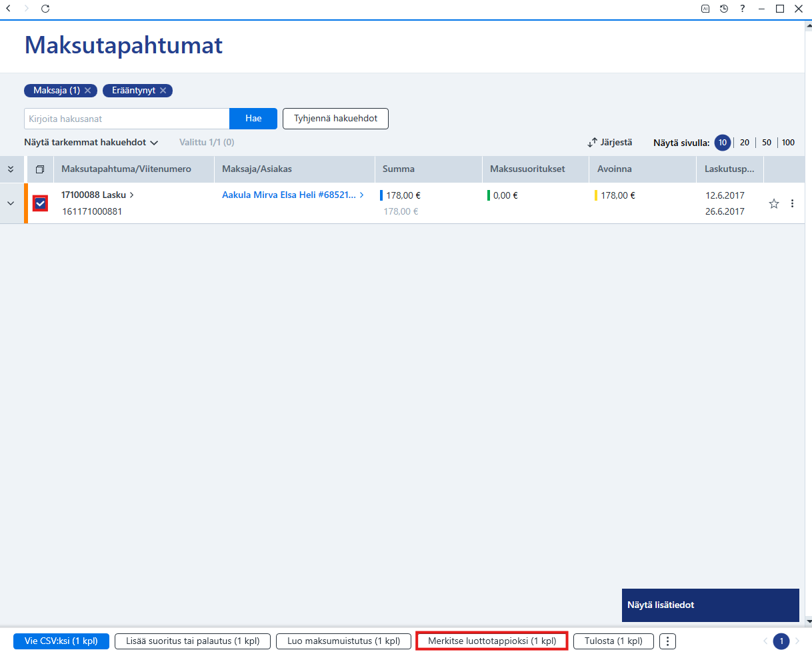This screenshot has width=812, height=652.
Task: Star the invoice 17100088 row as favorite
Action: click(x=774, y=203)
